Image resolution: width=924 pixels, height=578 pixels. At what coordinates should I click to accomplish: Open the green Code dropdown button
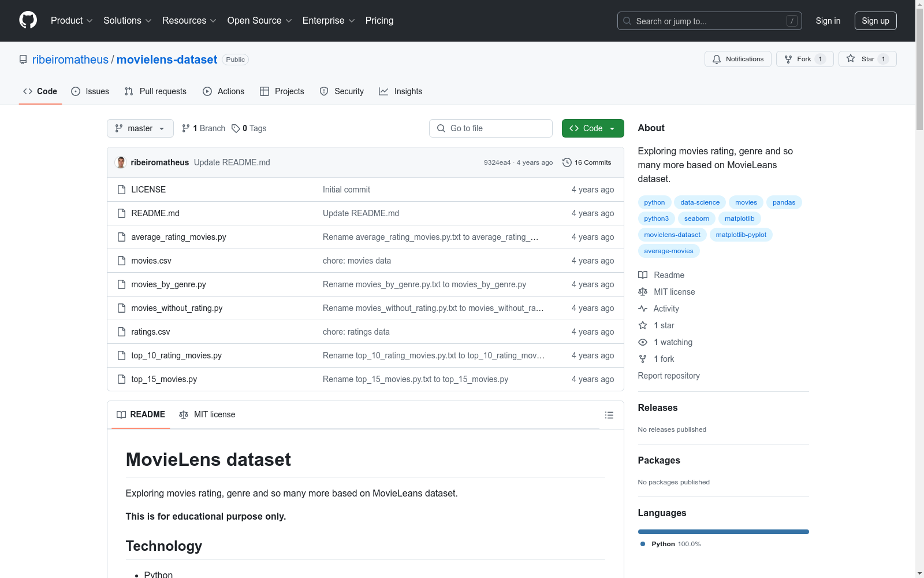tap(593, 128)
